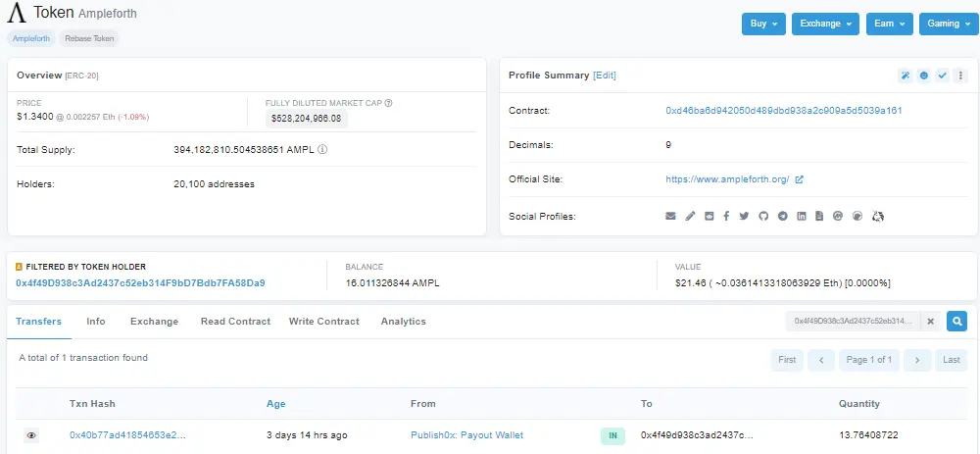Open the LinkedIn social profile icon

802,217
